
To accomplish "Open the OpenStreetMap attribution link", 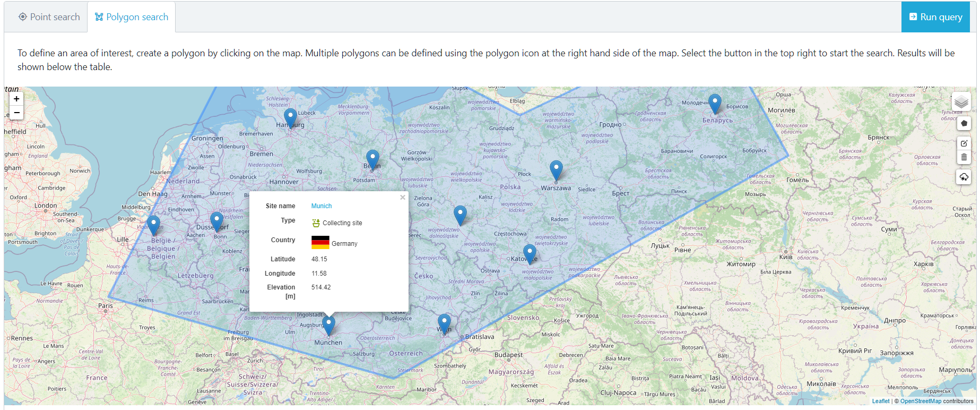I will pyautogui.click(x=921, y=401).
